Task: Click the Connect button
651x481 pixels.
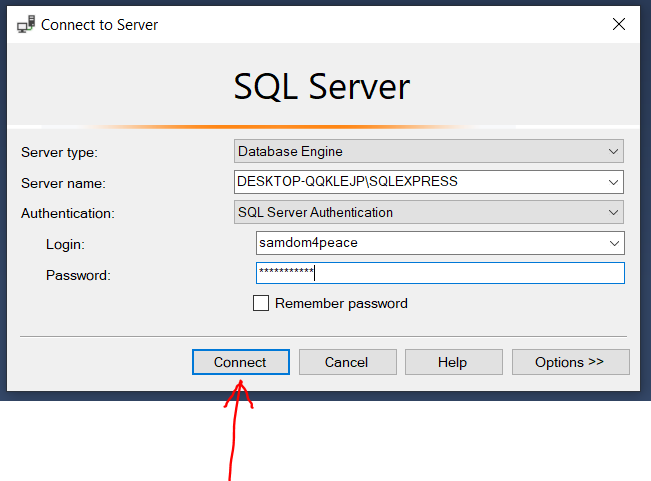Action: point(241,362)
